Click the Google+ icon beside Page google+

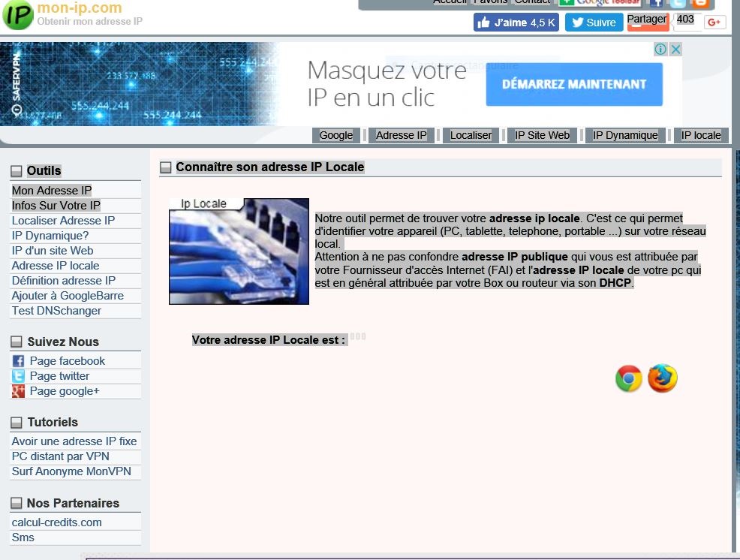point(17,391)
